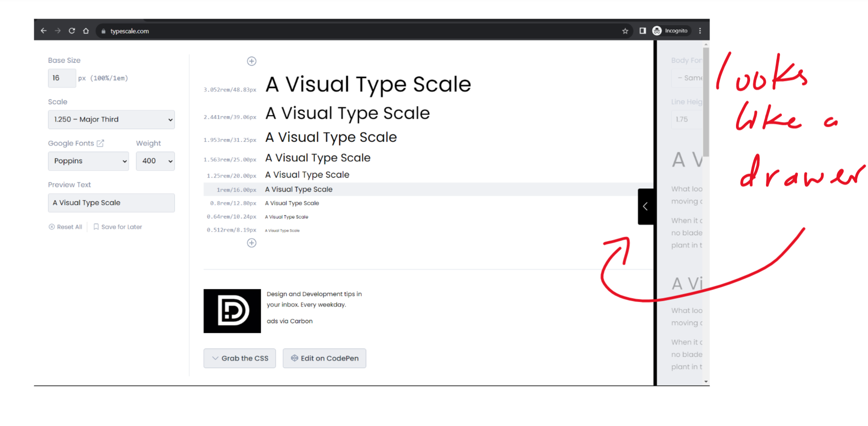Viewport: 868px width, 426px height.
Task: Open the Weight dropdown set to 400
Action: click(155, 161)
